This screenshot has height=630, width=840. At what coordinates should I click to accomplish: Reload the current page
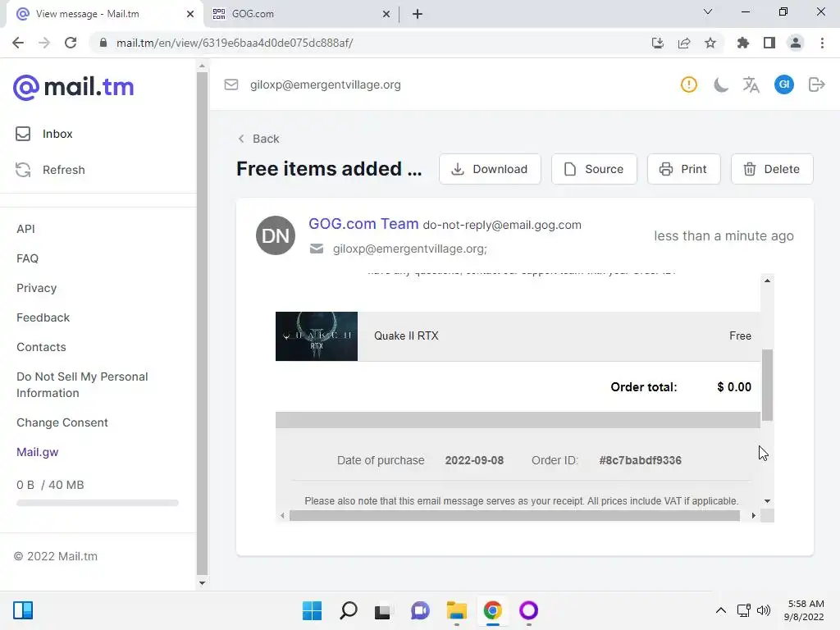[71, 43]
